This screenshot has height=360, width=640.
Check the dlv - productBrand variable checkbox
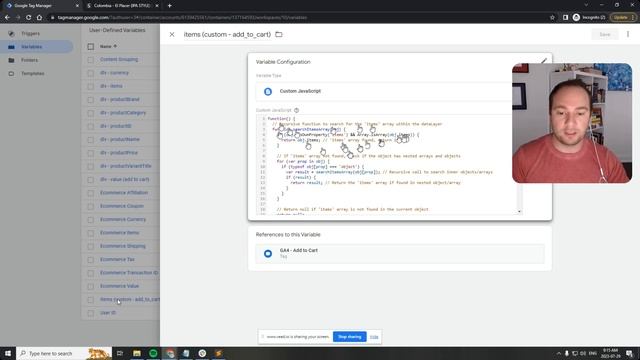pos(91,100)
